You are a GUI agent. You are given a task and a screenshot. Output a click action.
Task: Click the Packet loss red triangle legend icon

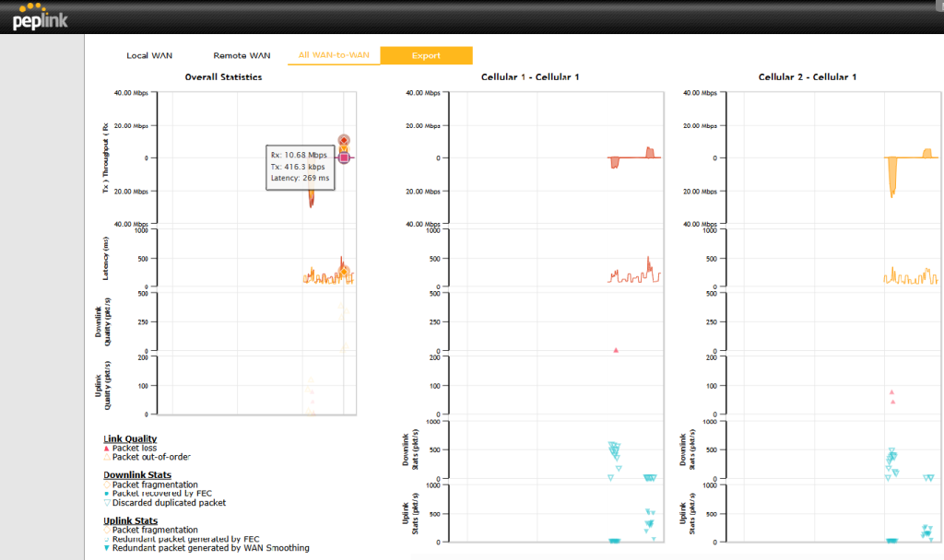(107, 448)
